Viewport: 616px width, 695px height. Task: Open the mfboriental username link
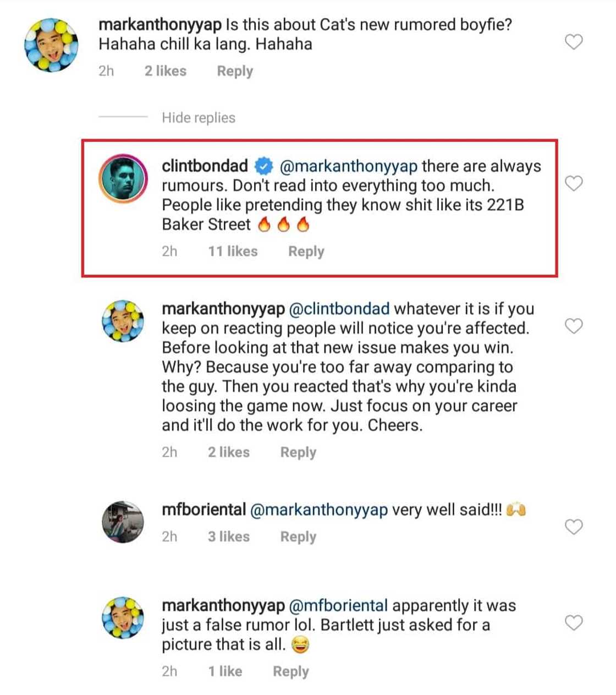click(204, 510)
